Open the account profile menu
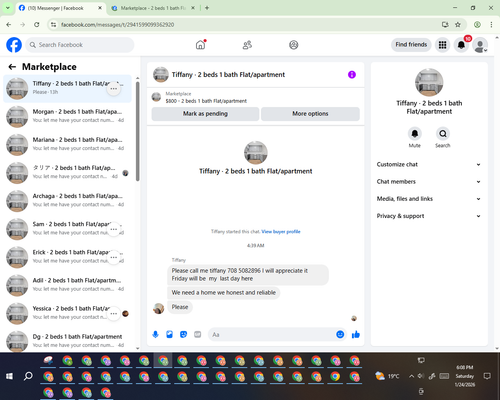The width and height of the screenshot is (500, 400). point(480,45)
